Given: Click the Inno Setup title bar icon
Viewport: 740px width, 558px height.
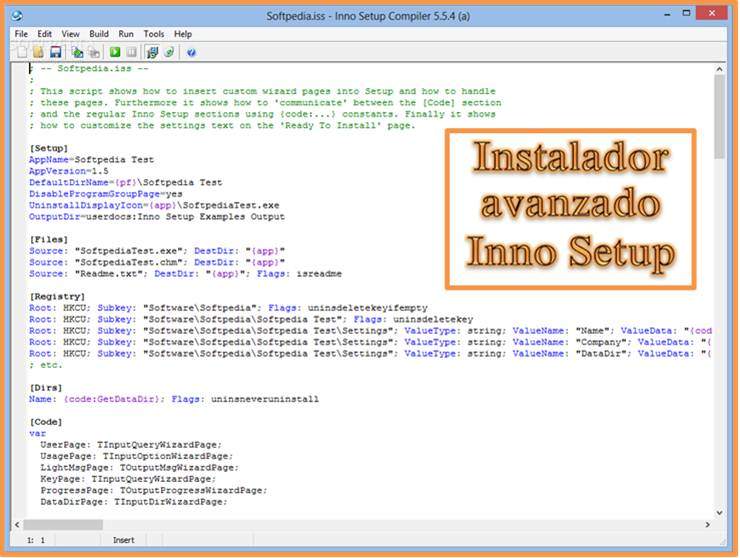Looking at the screenshot, I should (17, 16).
